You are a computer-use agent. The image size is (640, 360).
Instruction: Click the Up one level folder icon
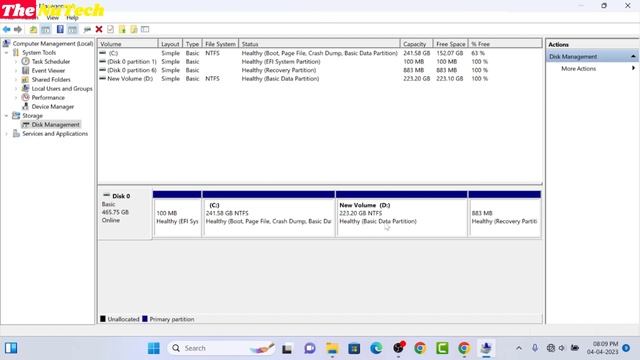pyautogui.click(x=33, y=29)
